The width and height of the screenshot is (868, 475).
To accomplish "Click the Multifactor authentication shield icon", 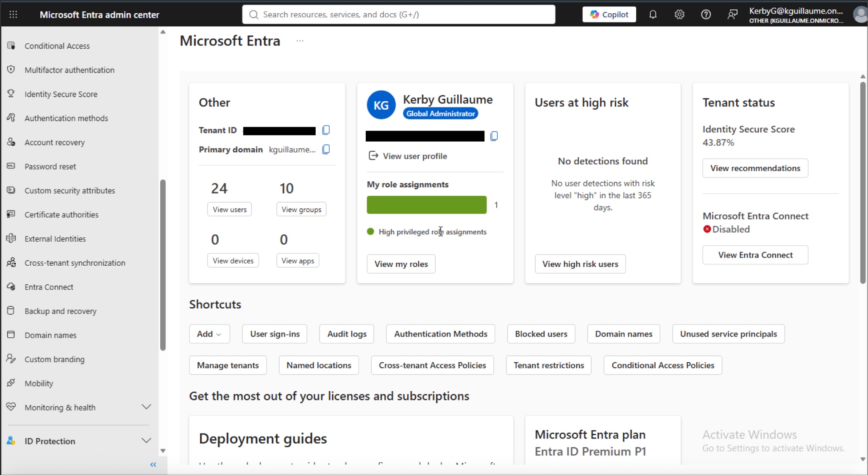I will pyautogui.click(x=11, y=69).
